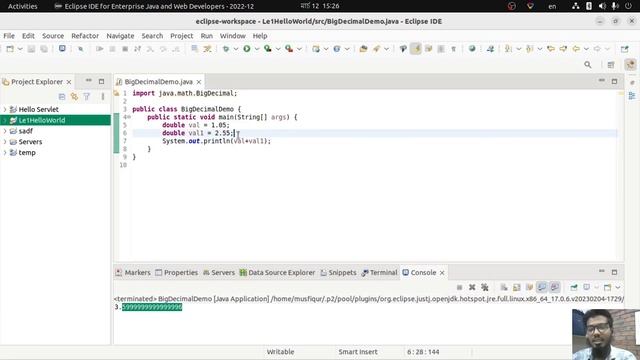Click the globe Open Web Browser icon
The width and height of the screenshot is (640, 360).
pos(472,49)
